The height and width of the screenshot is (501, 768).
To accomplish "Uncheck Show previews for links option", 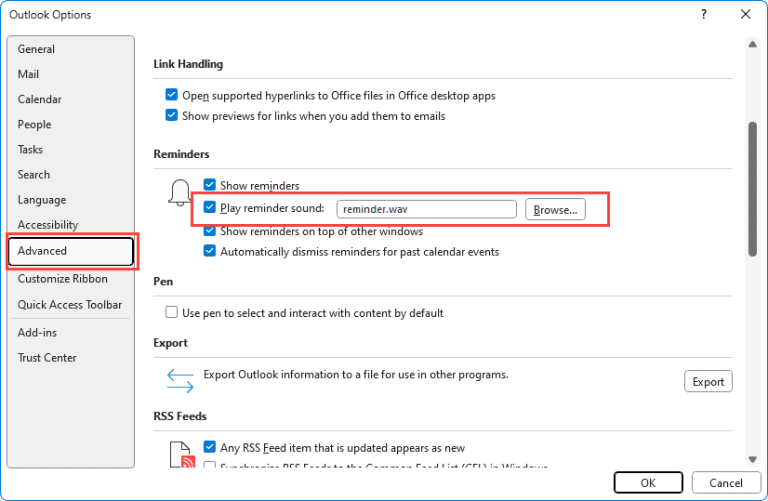I will tap(172, 116).
